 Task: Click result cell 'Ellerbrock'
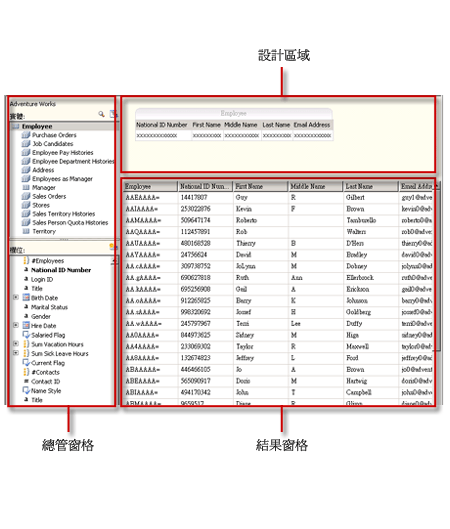(360, 278)
